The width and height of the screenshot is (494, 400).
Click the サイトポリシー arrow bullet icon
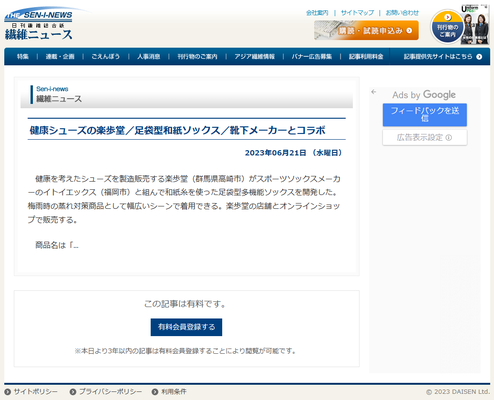[8, 392]
